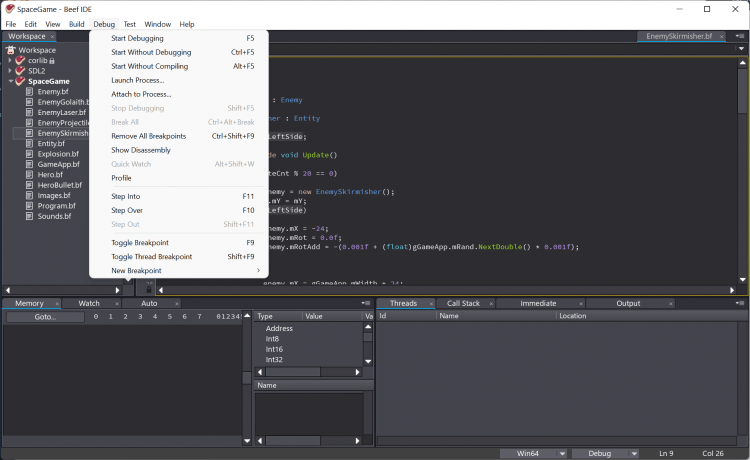Image resolution: width=750 pixels, height=460 pixels.
Task: Click the SDL2 project checkmark icon
Action: click(20, 71)
